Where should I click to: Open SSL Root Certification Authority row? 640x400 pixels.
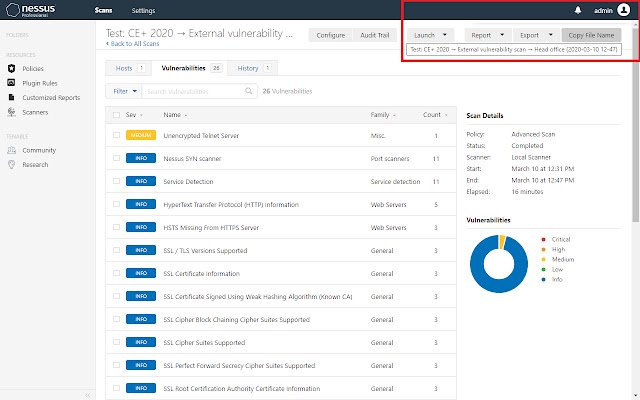pyautogui.click(x=280, y=388)
